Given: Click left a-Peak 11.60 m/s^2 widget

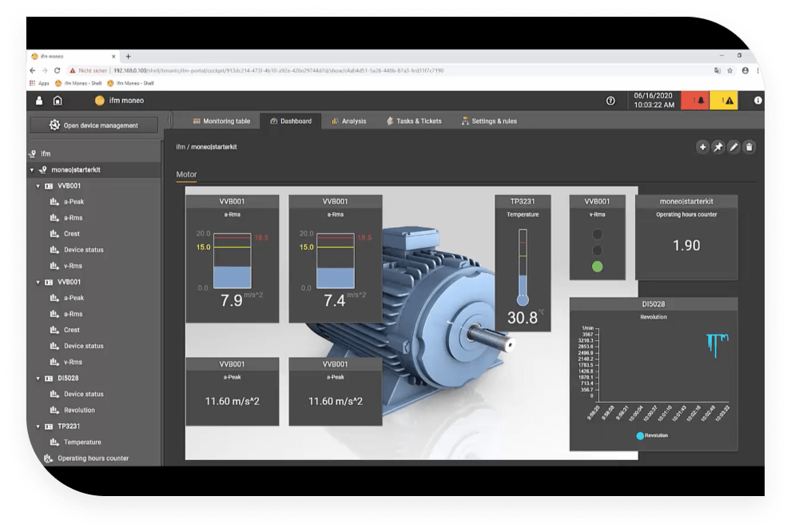Looking at the screenshot, I should pyautogui.click(x=232, y=392).
